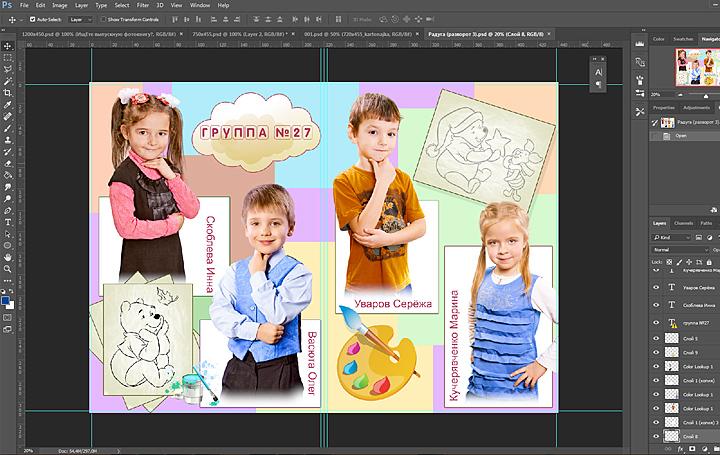Click the status bar zoom 20% field

pos(28,451)
